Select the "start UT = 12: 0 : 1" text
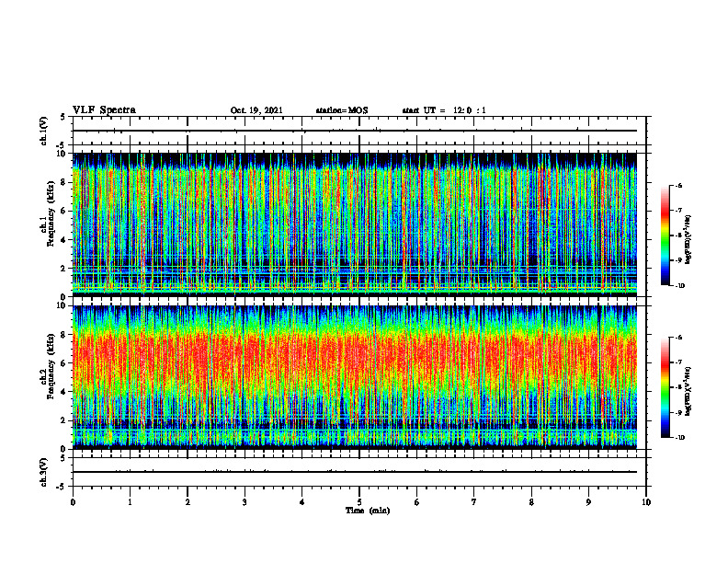This screenshot has height=563, width=728. (x=444, y=110)
